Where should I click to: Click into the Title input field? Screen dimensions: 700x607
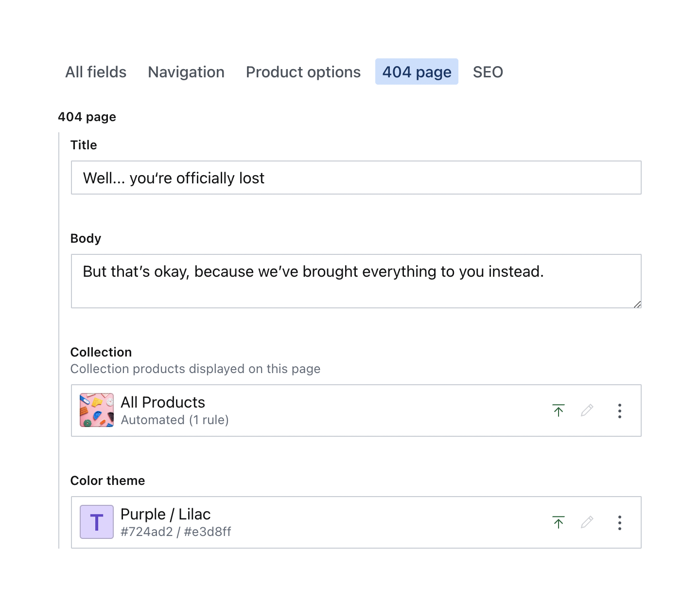(356, 178)
